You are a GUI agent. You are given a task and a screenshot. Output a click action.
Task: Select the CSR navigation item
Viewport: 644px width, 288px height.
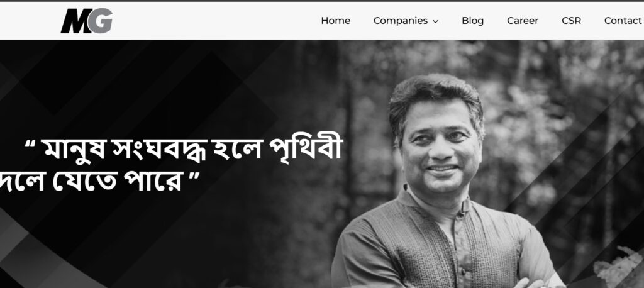click(x=571, y=21)
